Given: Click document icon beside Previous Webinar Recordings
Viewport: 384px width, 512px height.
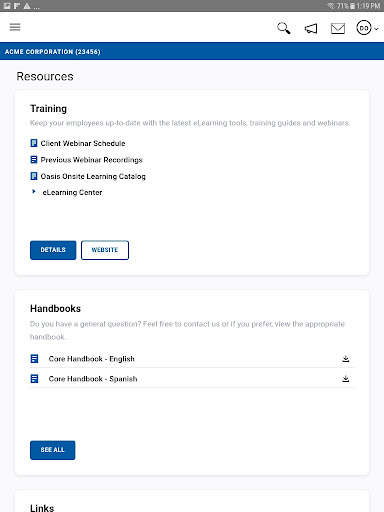Looking at the screenshot, I should click(x=34, y=160).
